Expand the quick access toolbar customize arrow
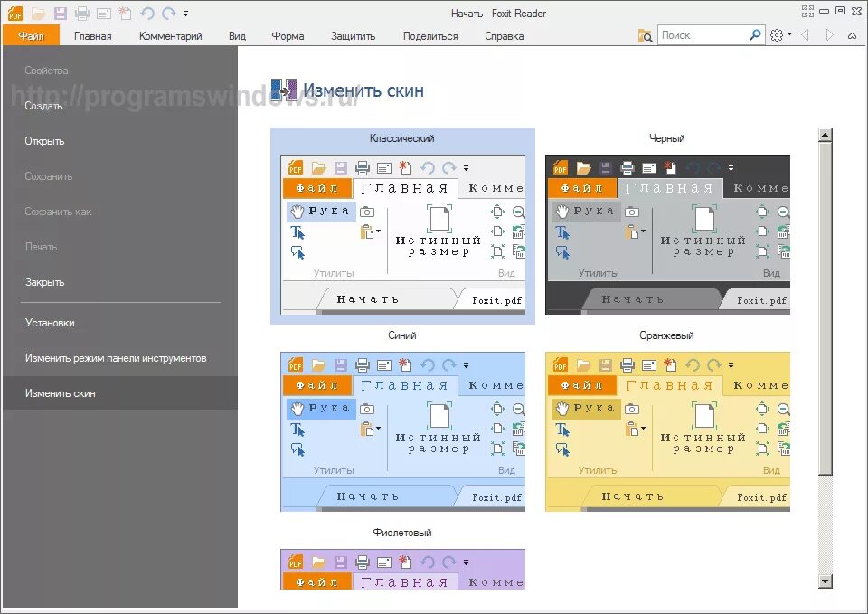 point(186,14)
